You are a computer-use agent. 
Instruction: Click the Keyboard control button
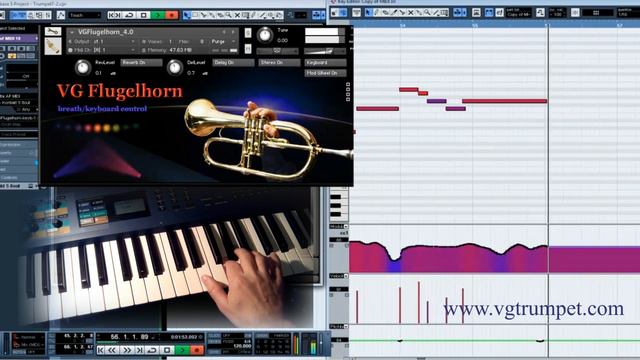(325, 62)
